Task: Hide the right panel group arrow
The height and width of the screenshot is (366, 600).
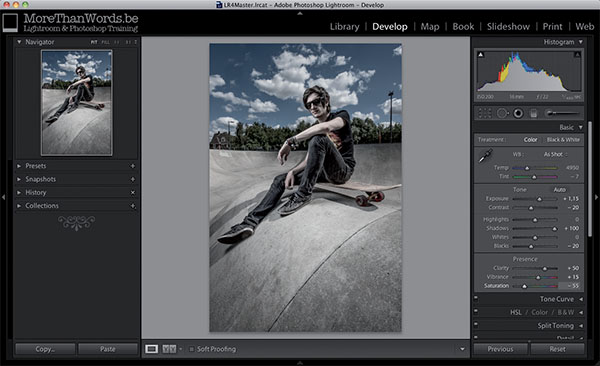Action: (x=596, y=197)
